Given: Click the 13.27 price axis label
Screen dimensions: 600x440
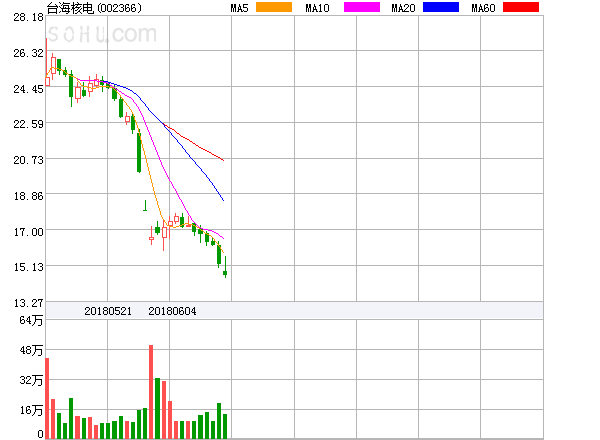Looking at the screenshot, I should pos(29,303).
